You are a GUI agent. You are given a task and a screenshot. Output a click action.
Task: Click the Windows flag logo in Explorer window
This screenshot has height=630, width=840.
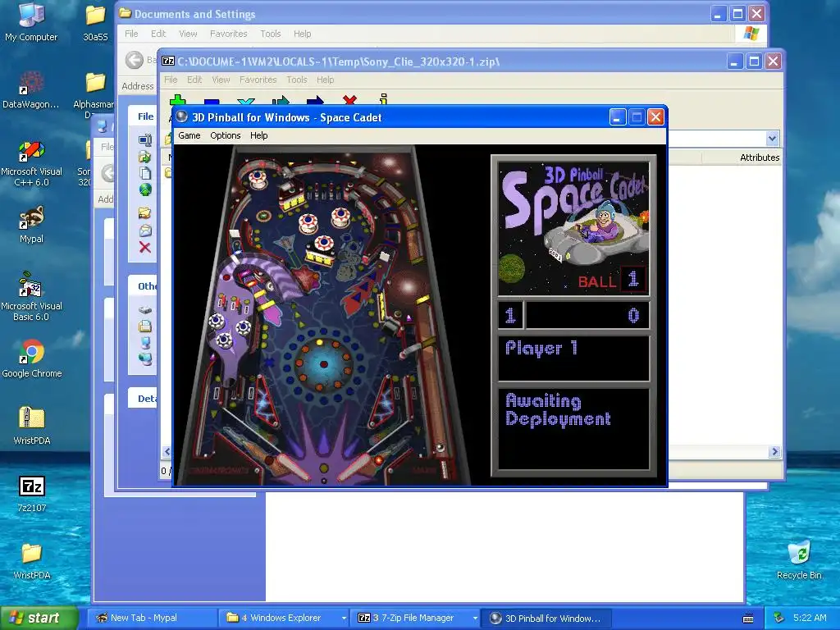[x=751, y=33]
